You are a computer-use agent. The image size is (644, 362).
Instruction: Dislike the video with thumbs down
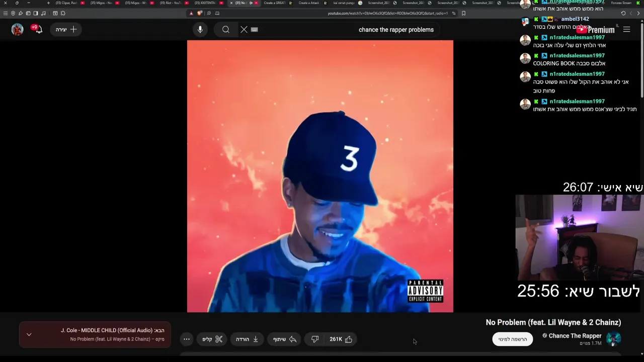coord(315,339)
